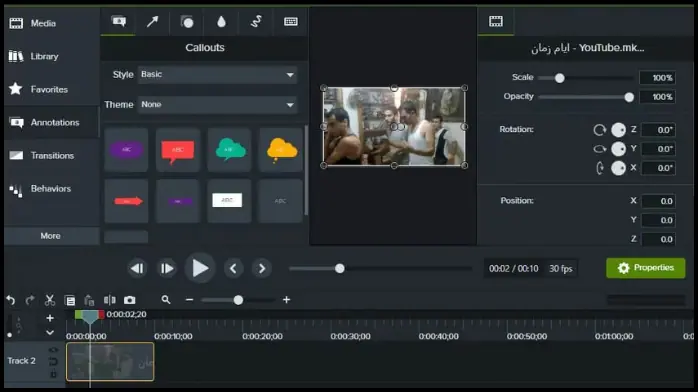Select the Annotations panel

51,122
